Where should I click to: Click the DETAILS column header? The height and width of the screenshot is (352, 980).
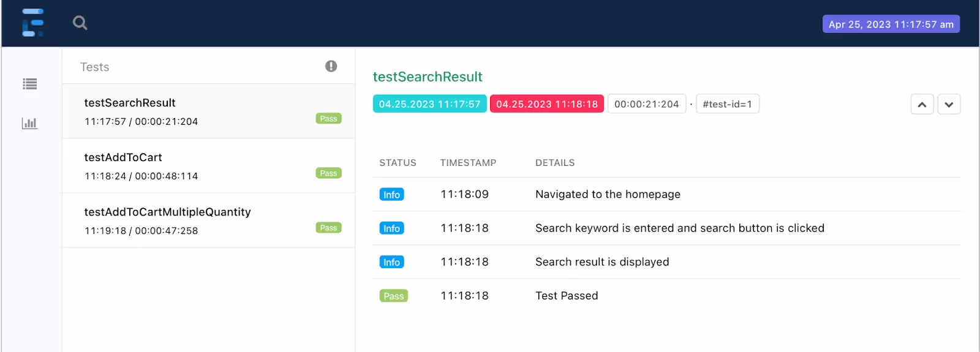tap(555, 163)
